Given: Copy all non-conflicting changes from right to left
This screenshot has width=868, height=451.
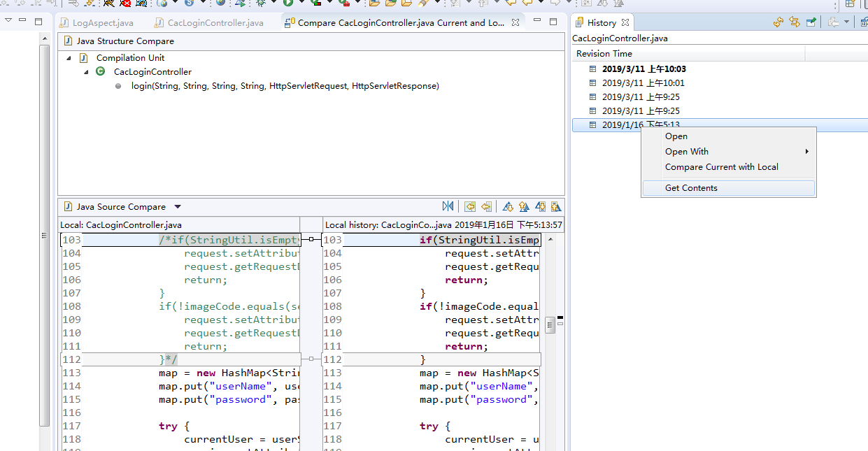Looking at the screenshot, I should [x=471, y=206].
